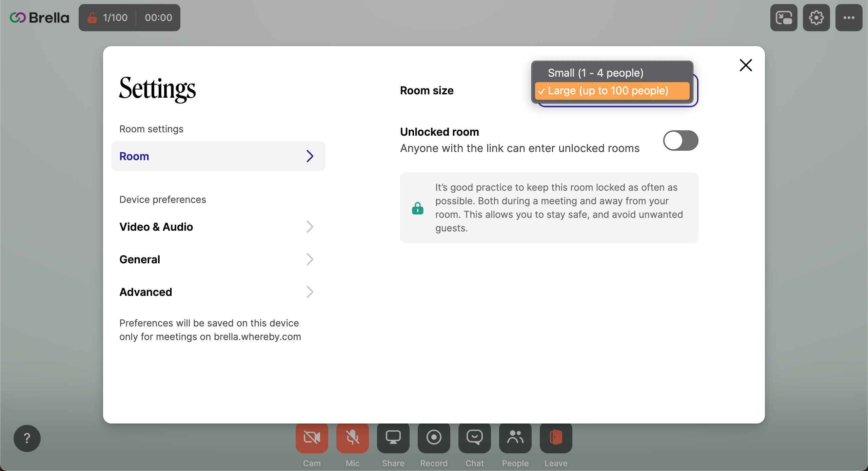Open Video & Audio preferences

tap(218, 227)
